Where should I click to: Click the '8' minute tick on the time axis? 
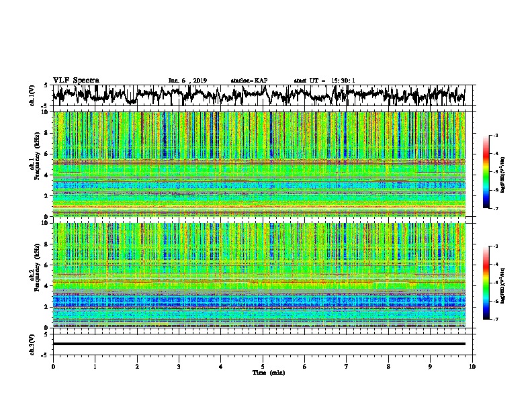pyautogui.click(x=388, y=367)
